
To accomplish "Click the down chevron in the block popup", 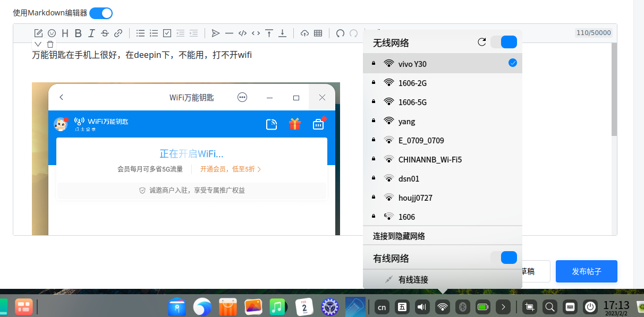I will (38, 44).
